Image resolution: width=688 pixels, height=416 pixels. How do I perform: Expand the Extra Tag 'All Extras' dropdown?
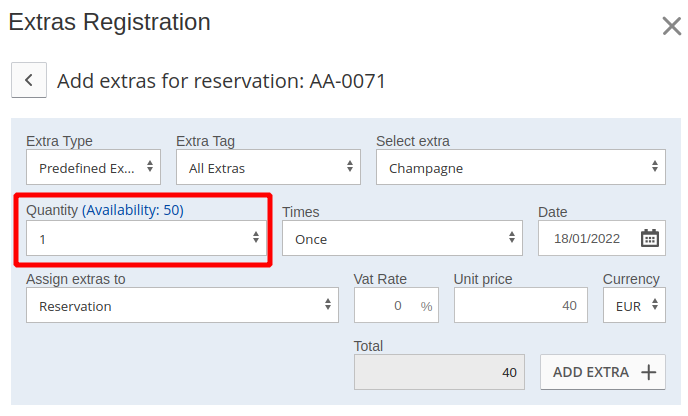(x=268, y=168)
